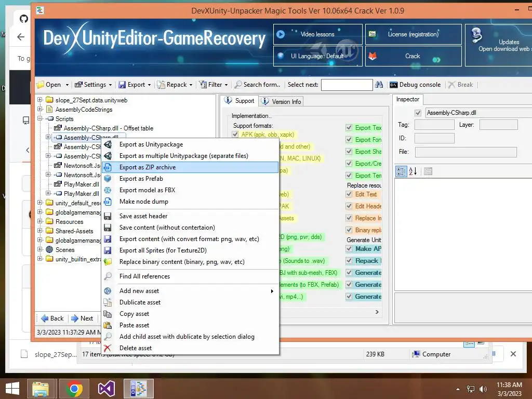Viewport: 532px width, 399px height.
Task: Expand slope_27Sept.data.unityweb tree node
Action: (x=39, y=100)
